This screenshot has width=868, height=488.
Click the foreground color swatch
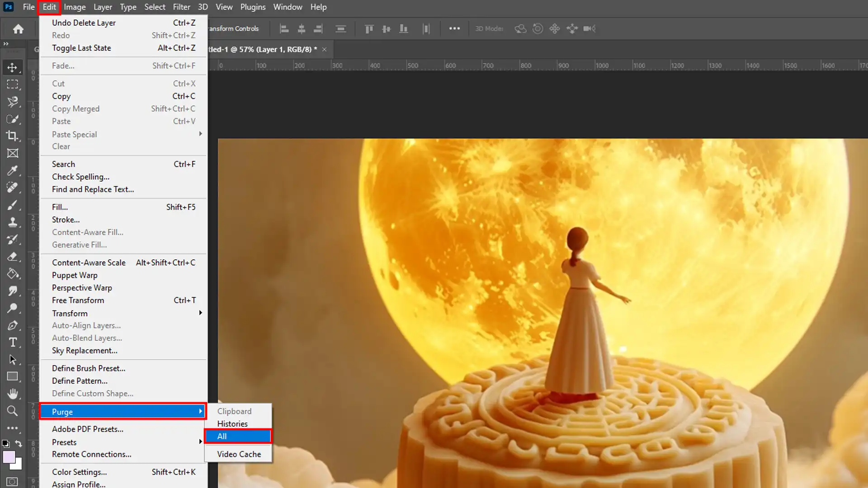(8, 457)
